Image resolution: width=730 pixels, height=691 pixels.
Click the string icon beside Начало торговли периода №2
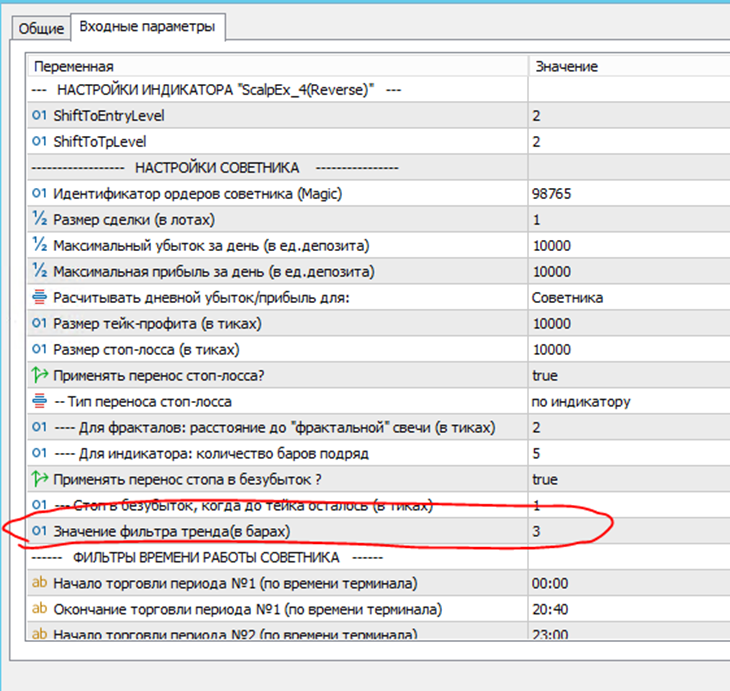coord(40,634)
